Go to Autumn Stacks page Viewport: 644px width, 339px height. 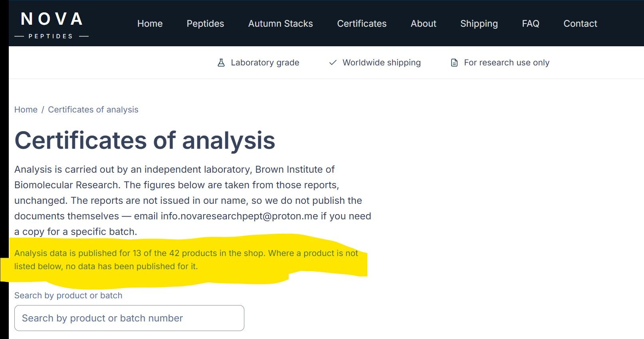click(280, 24)
